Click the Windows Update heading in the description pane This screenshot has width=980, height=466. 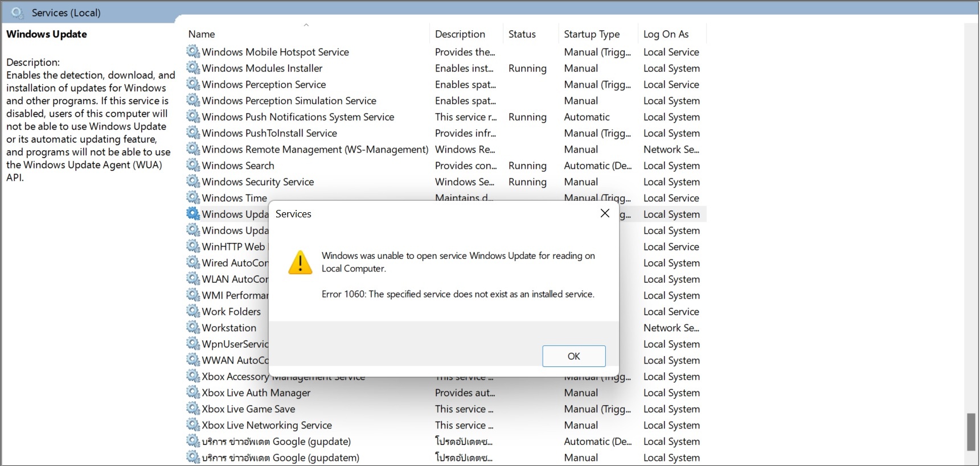coord(47,34)
